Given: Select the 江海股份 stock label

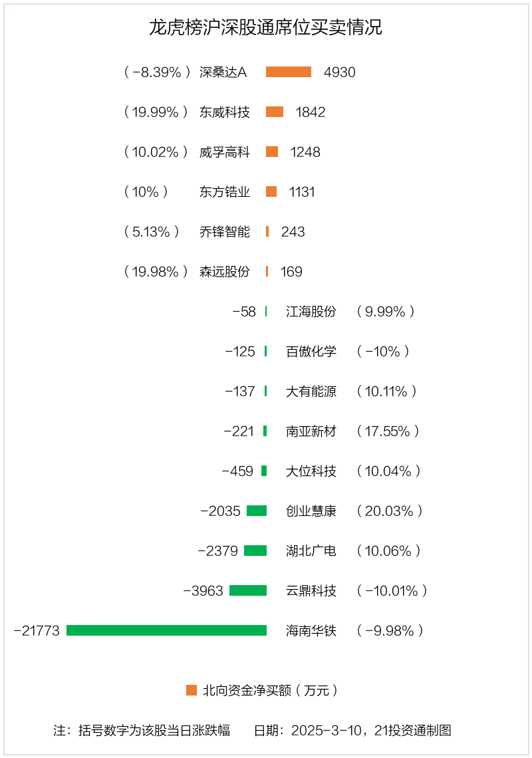Looking at the screenshot, I should 311,311.
